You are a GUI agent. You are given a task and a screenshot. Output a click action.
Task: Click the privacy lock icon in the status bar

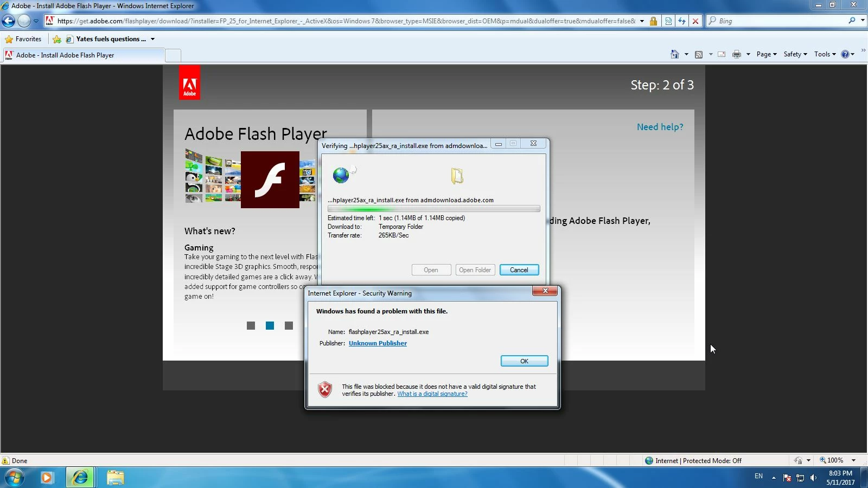click(798, 461)
